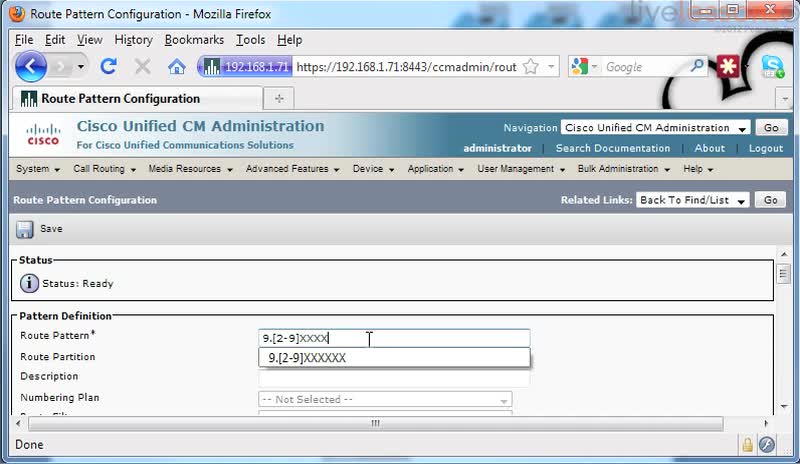Click the Skype extension icon
The width and height of the screenshot is (800, 464).
click(x=772, y=67)
